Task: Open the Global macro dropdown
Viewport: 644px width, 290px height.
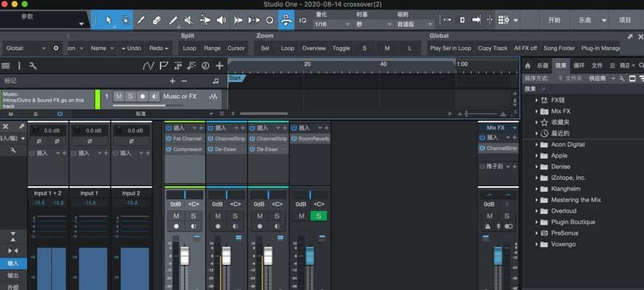Action: [25, 48]
